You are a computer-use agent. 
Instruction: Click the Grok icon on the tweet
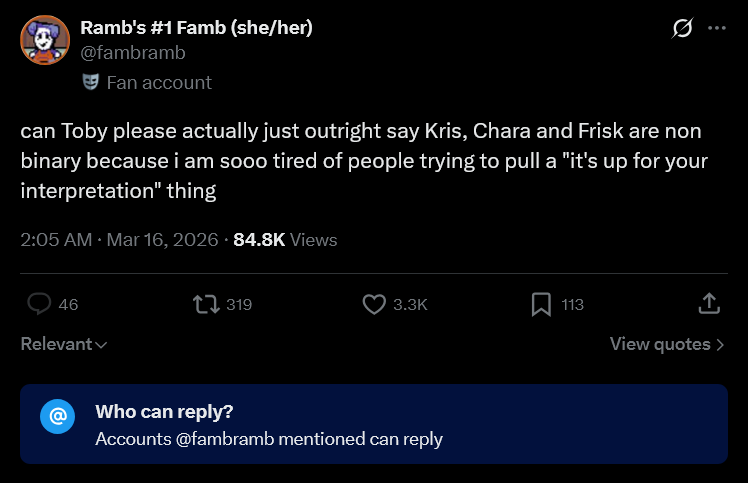pyautogui.click(x=682, y=28)
